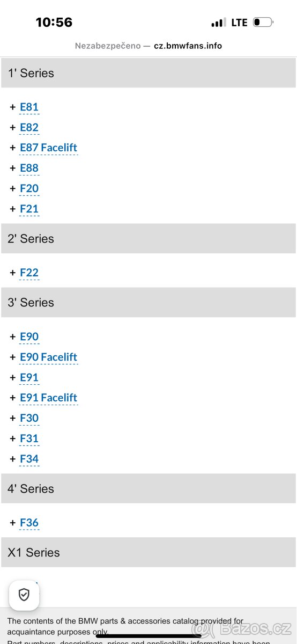
Task: Tap the X1 Series section header
Action: [148, 553]
